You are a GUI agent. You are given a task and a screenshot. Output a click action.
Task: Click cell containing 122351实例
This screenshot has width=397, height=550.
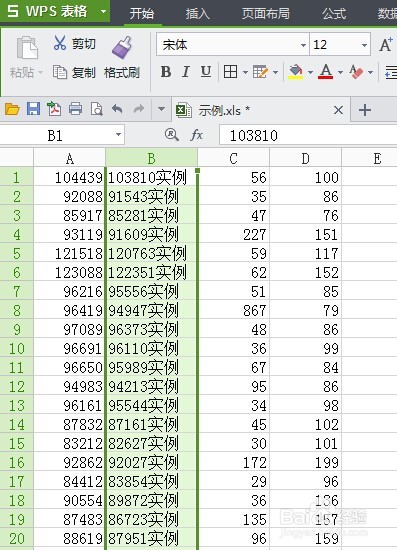tap(151, 272)
